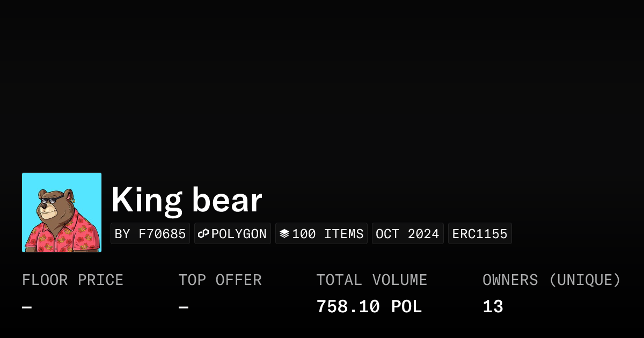Image resolution: width=644 pixels, height=338 pixels.
Task: Click the OCT 2024 creation date badge
Action: [407, 234]
